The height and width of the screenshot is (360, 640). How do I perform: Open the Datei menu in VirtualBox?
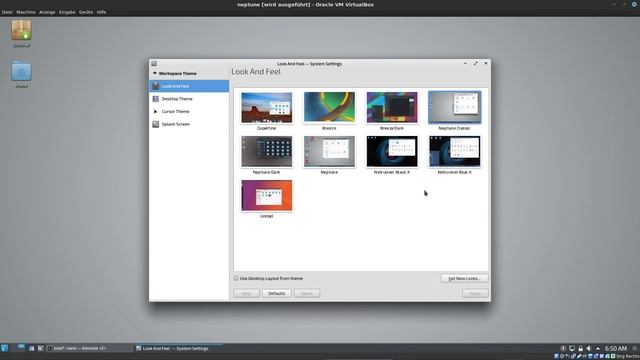pos(7,12)
